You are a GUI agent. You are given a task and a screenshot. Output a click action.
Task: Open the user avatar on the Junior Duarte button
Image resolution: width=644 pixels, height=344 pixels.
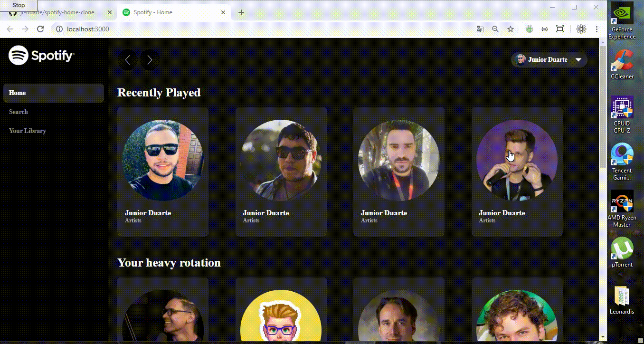click(x=520, y=59)
